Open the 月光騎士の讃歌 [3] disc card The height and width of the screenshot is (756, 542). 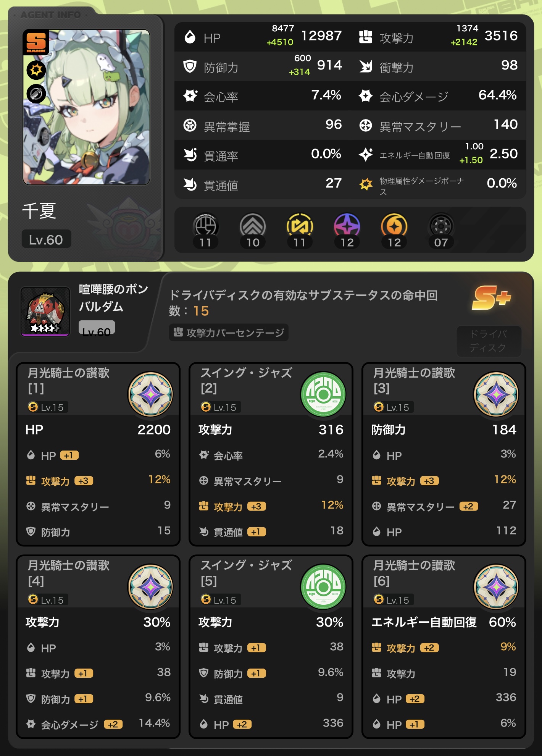[444, 454]
